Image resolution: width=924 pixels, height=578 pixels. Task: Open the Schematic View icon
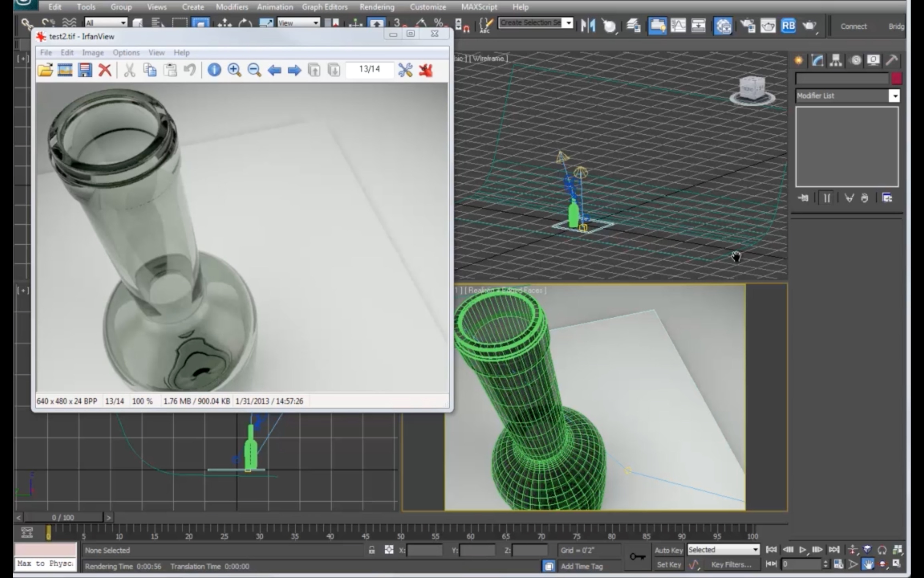pos(698,26)
